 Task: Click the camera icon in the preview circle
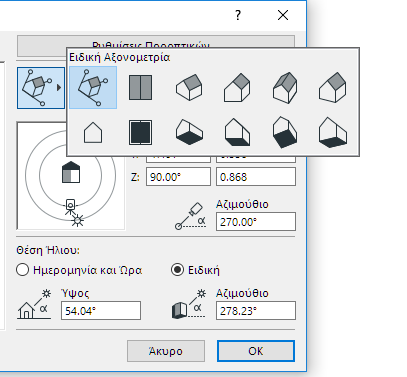point(70,206)
